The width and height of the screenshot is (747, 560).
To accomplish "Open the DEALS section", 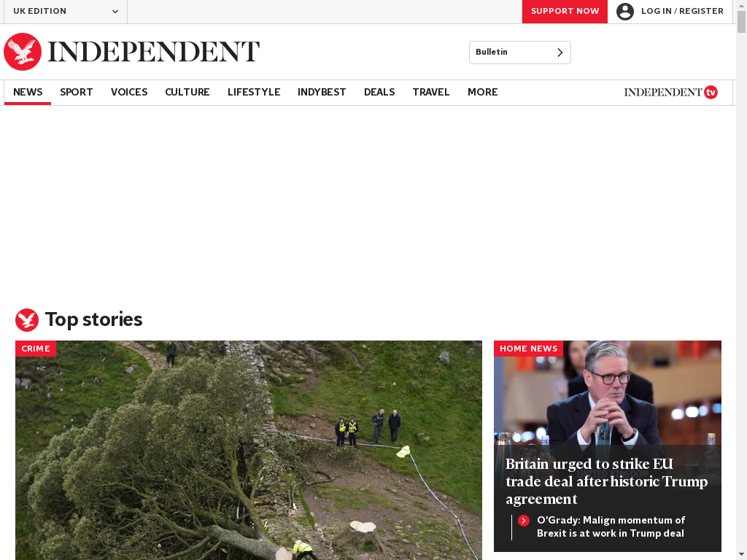I will [379, 93].
